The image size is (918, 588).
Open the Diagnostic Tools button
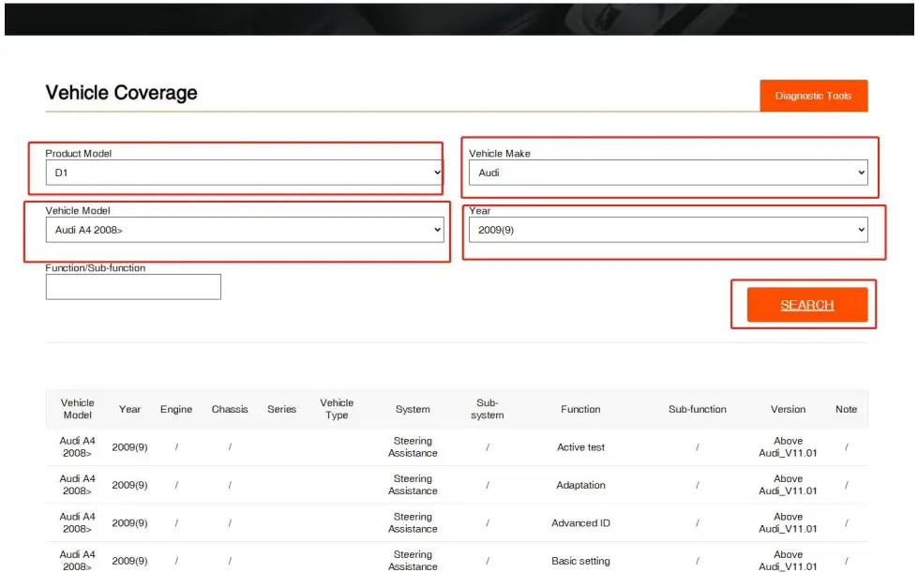click(813, 96)
